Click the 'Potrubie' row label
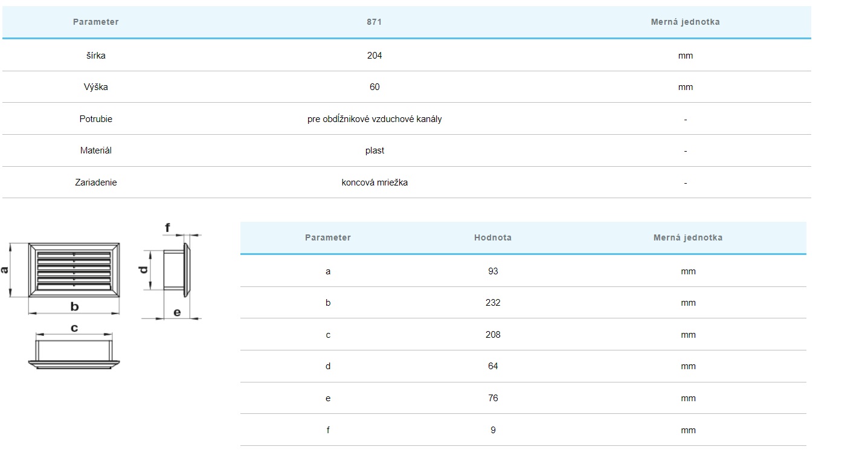Screen dimensions: 868x458 [95, 119]
